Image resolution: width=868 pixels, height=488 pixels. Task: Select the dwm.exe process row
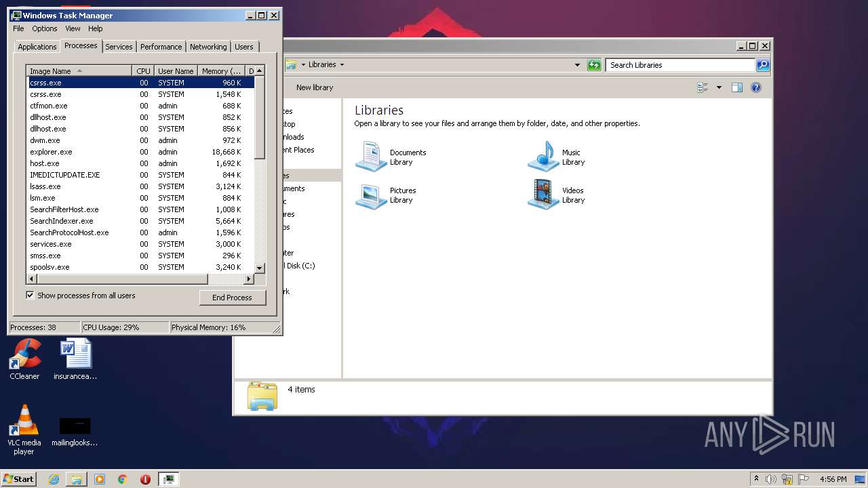coord(140,140)
